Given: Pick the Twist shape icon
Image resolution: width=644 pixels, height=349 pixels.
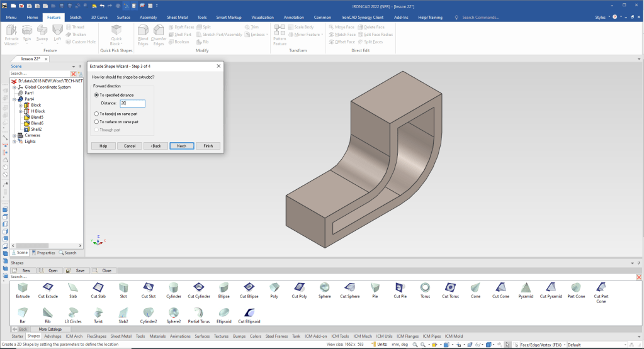Looking at the screenshot, I should 98,313.
